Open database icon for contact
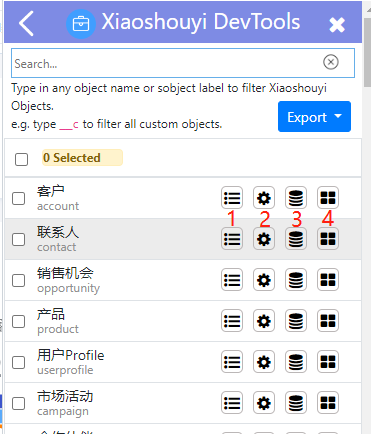This screenshot has width=371, height=434. [296, 239]
